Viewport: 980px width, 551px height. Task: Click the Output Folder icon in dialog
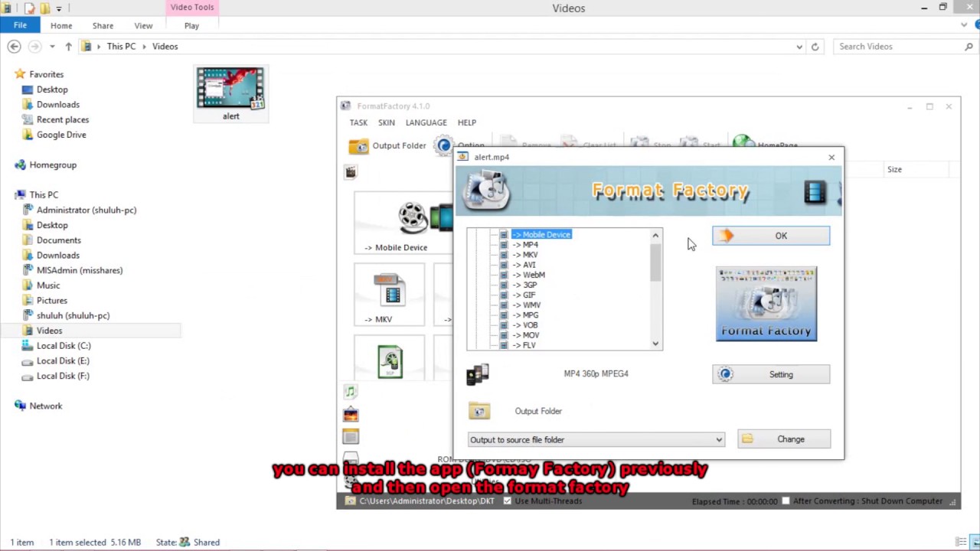point(479,411)
